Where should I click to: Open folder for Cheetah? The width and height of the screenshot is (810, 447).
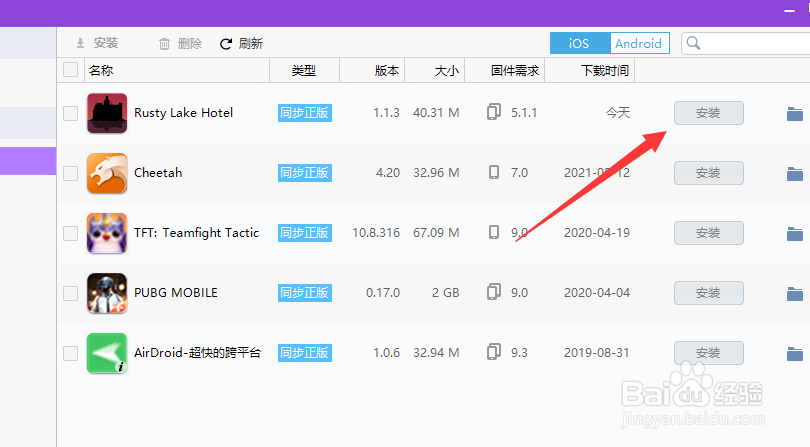[795, 173]
